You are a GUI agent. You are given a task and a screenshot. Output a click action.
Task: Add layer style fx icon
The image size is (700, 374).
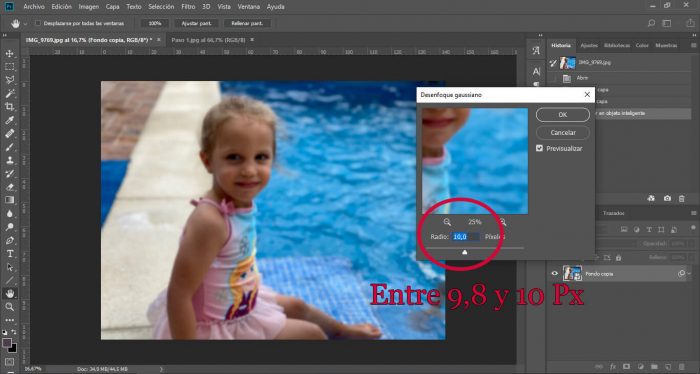[613, 367]
